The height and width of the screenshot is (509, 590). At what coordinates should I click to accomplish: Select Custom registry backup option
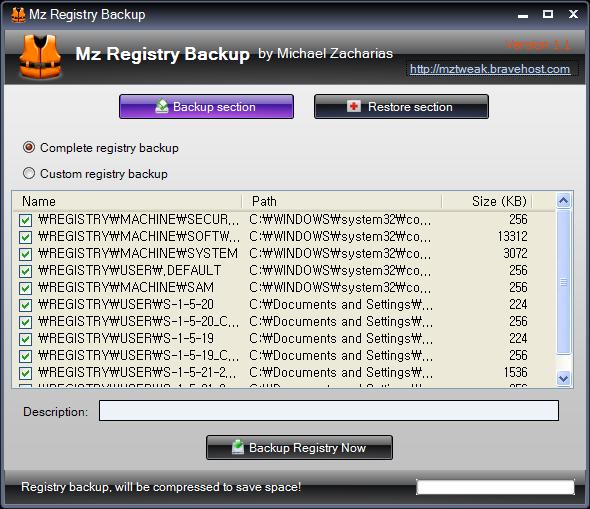(x=29, y=173)
